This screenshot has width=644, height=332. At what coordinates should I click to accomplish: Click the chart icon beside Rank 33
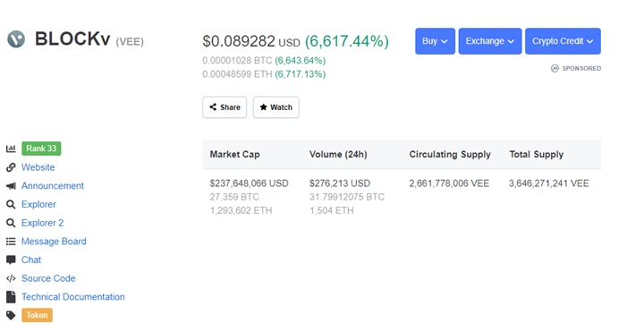pos(11,149)
